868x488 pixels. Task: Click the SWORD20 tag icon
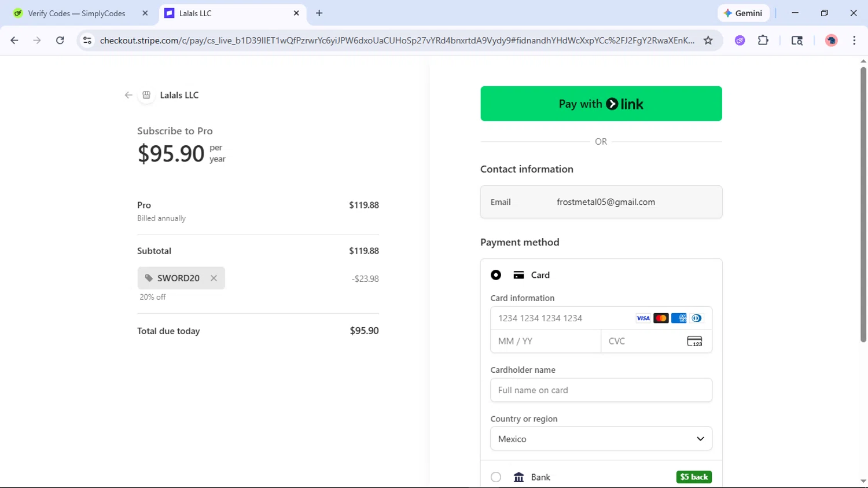click(x=149, y=278)
